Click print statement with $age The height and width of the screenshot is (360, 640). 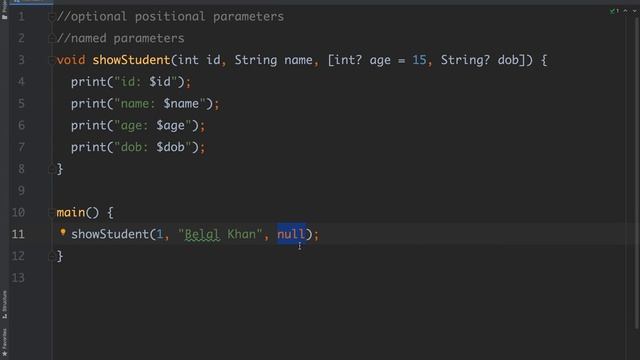[x=138, y=125]
